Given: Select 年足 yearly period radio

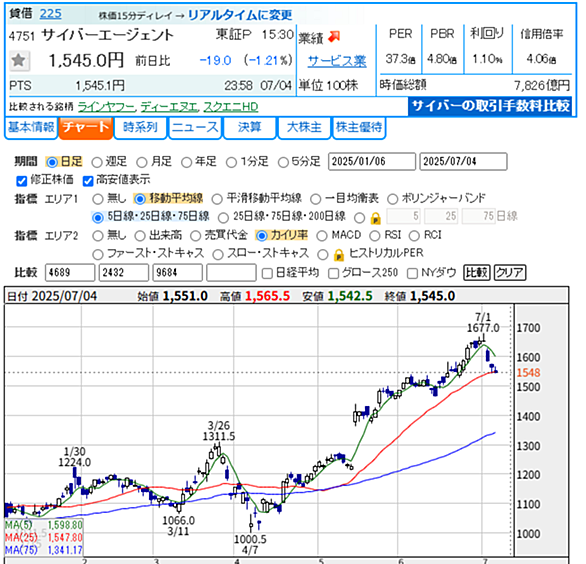Looking at the screenshot, I should pyautogui.click(x=186, y=162).
